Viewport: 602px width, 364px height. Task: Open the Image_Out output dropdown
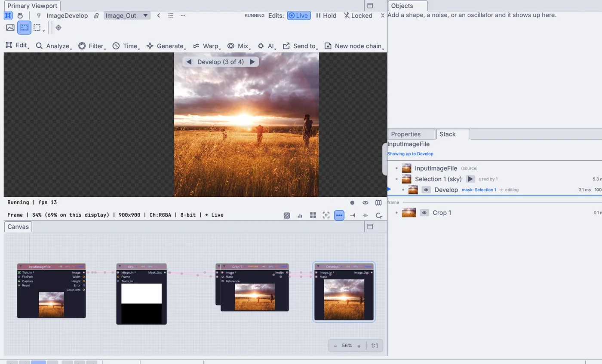click(127, 15)
